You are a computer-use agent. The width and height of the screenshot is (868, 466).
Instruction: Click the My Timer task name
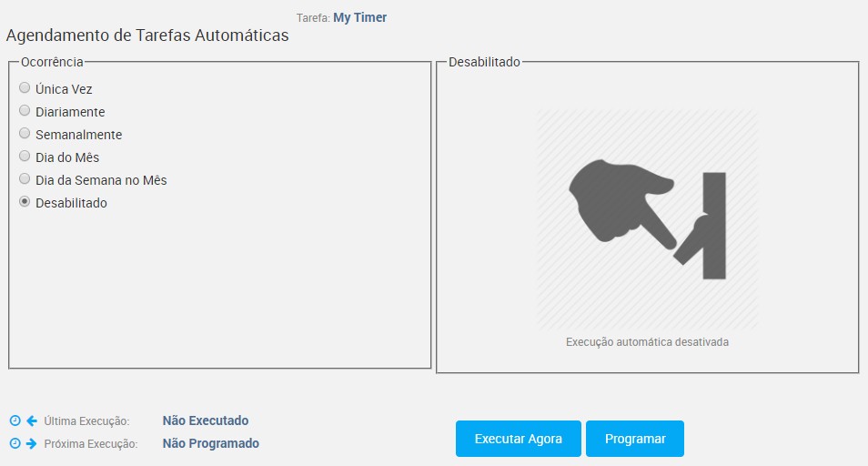coord(359,17)
